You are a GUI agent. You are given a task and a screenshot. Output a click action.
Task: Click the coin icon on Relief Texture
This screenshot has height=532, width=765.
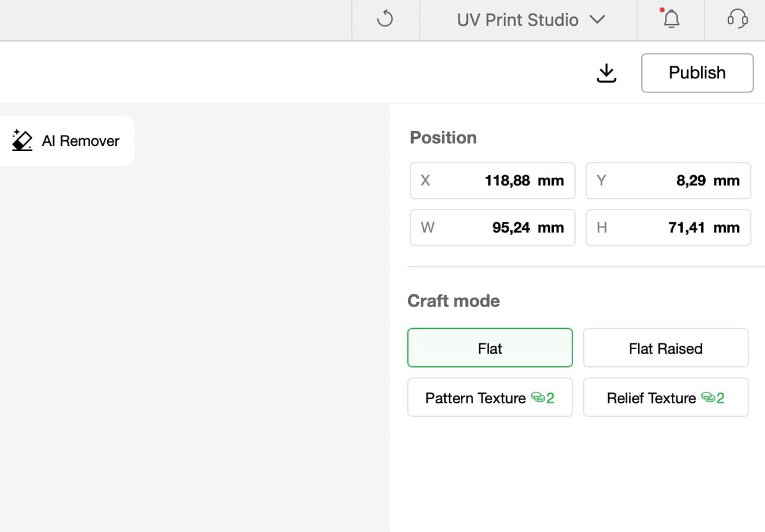(708, 398)
